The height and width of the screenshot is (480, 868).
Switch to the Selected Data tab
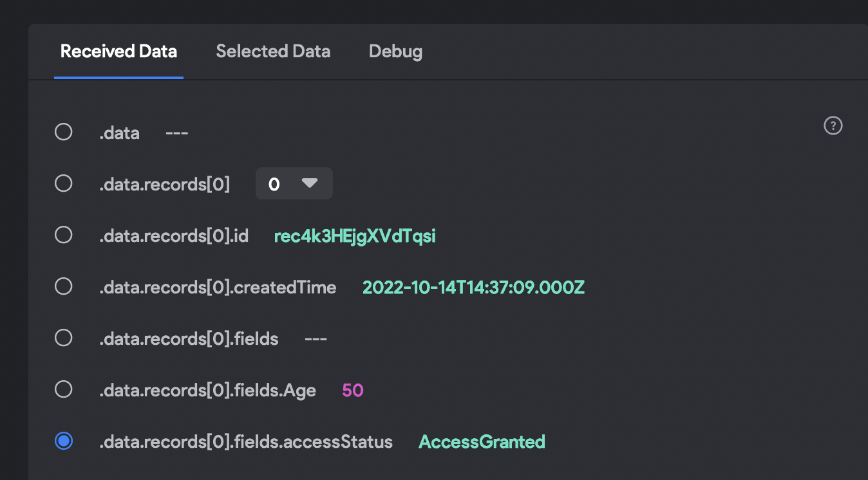tap(273, 51)
